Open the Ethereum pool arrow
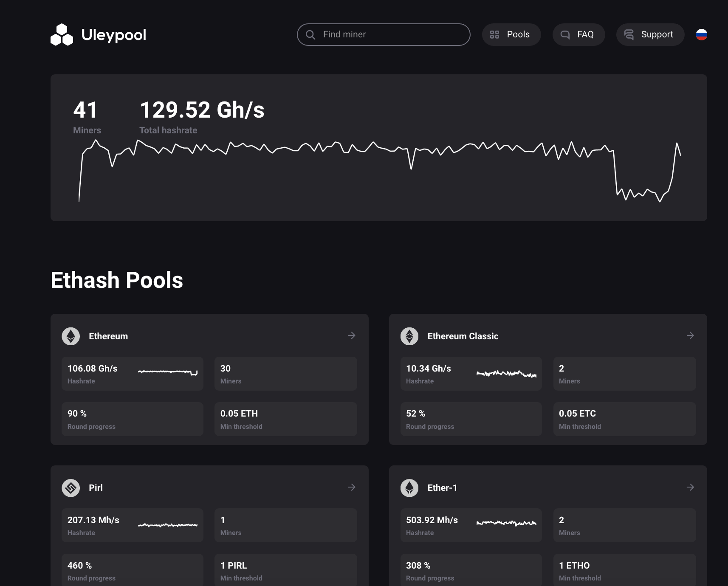Screen dimensions: 728x586 352,335
